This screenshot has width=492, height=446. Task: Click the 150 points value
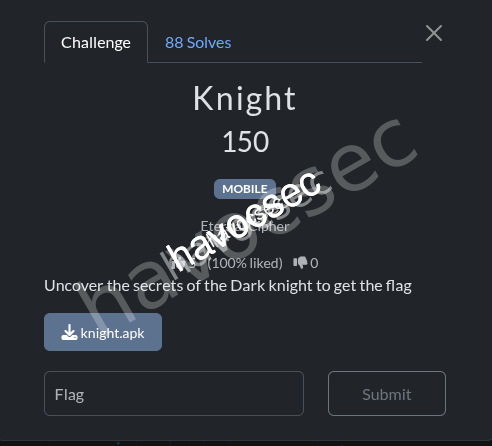[246, 142]
